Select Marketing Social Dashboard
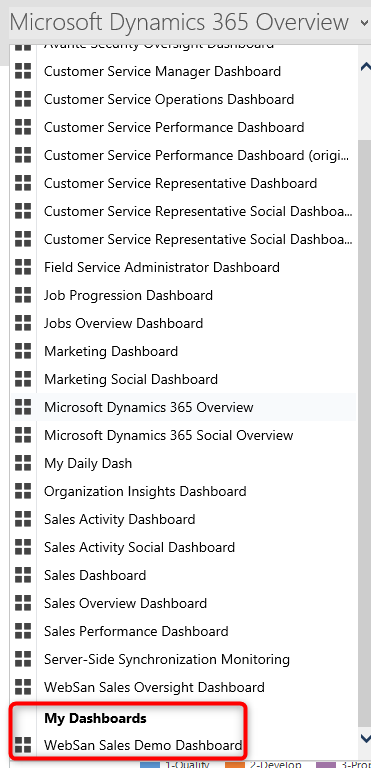Image resolution: width=371 pixels, height=768 pixels. coord(131,379)
